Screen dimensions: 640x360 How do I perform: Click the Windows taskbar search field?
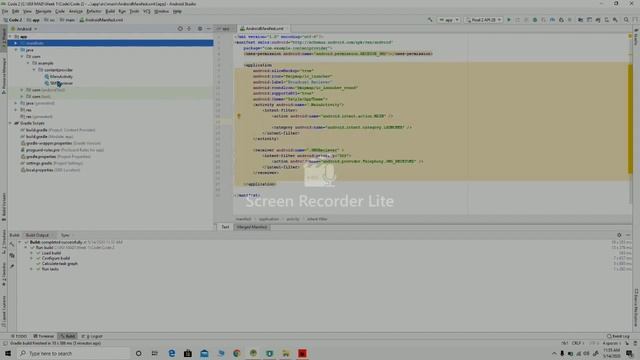[x=73, y=353]
